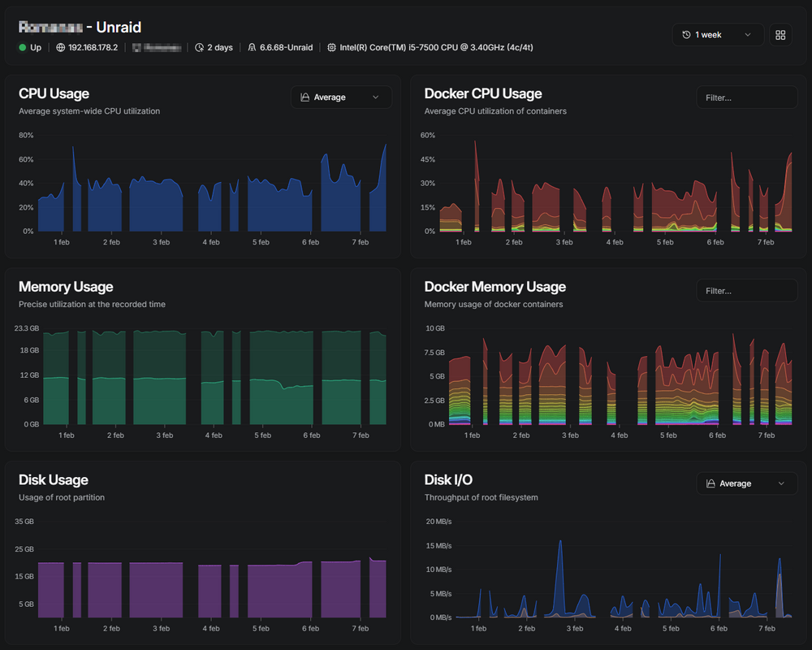812x650 pixels.
Task: Click the CPU chip icon
Action: 331,48
